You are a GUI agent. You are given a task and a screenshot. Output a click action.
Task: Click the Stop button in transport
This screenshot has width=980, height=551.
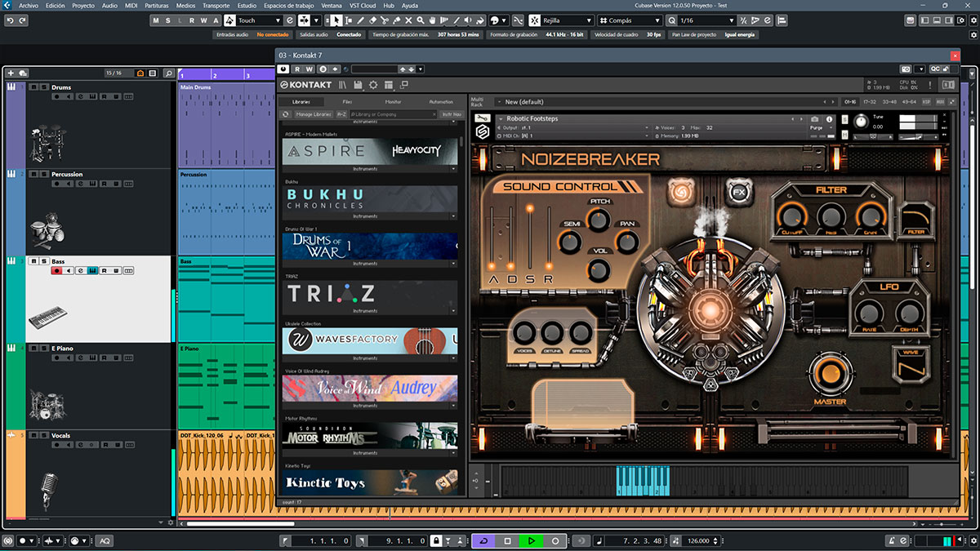507,540
